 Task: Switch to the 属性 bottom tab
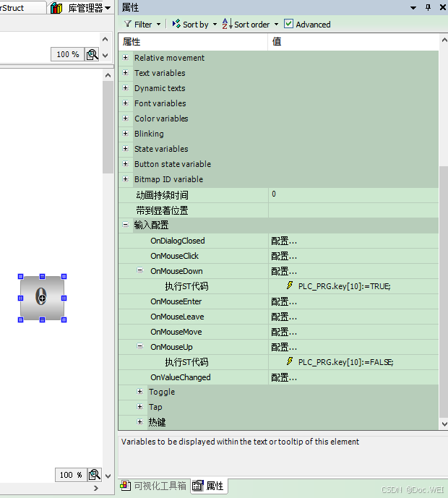coord(209,486)
